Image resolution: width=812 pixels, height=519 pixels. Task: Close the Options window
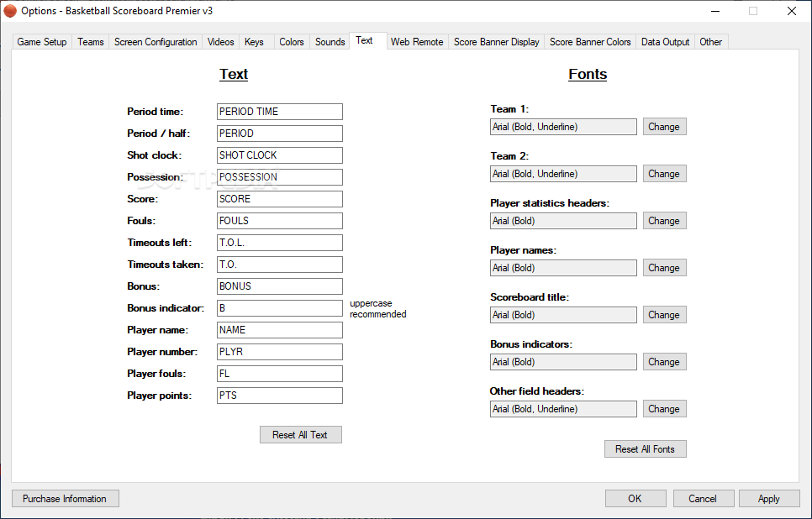pos(792,11)
